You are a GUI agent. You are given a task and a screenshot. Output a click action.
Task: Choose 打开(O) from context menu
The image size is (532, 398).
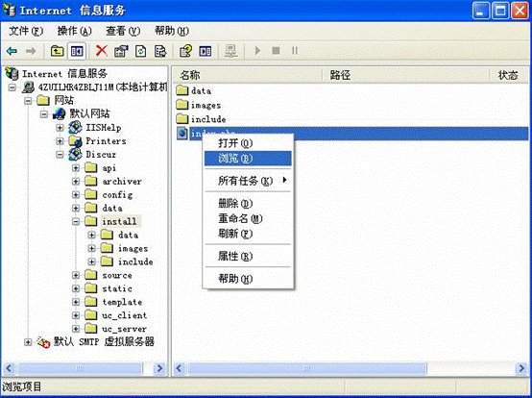point(248,143)
